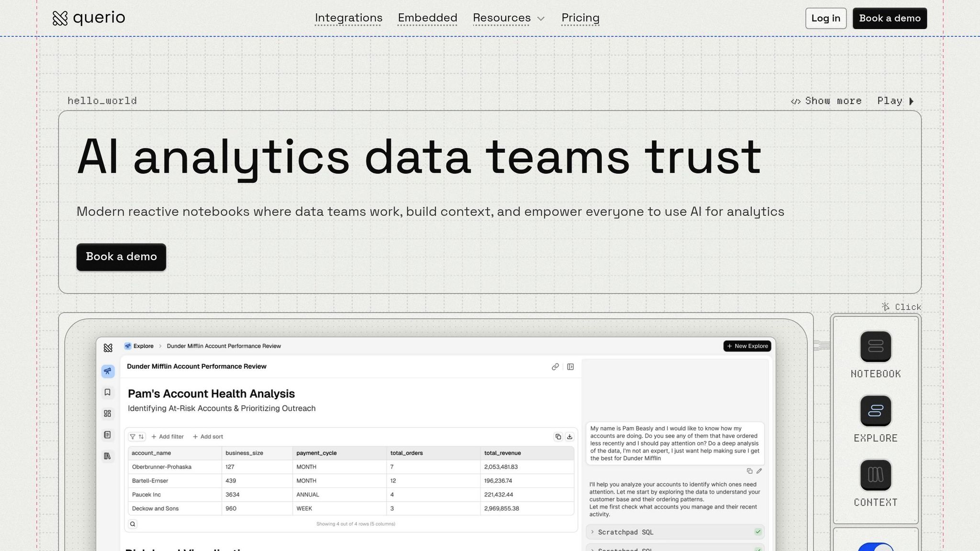Click the Querio logo in header
Image resolution: width=980 pixels, height=551 pixels.
(89, 18)
